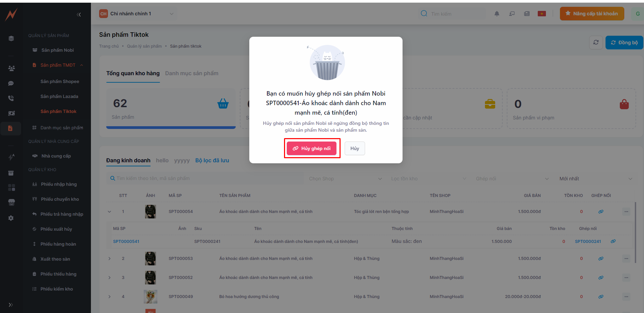Viewport: 644px width, 313px height.
Task: Click the chat bubble icon in left rail
Action: tap(11, 83)
